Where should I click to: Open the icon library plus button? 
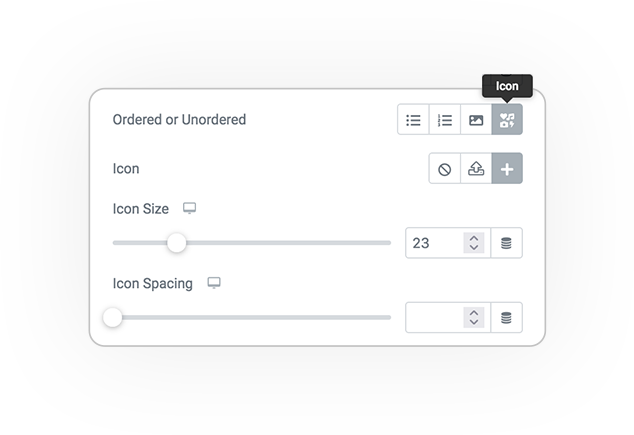[x=507, y=169]
